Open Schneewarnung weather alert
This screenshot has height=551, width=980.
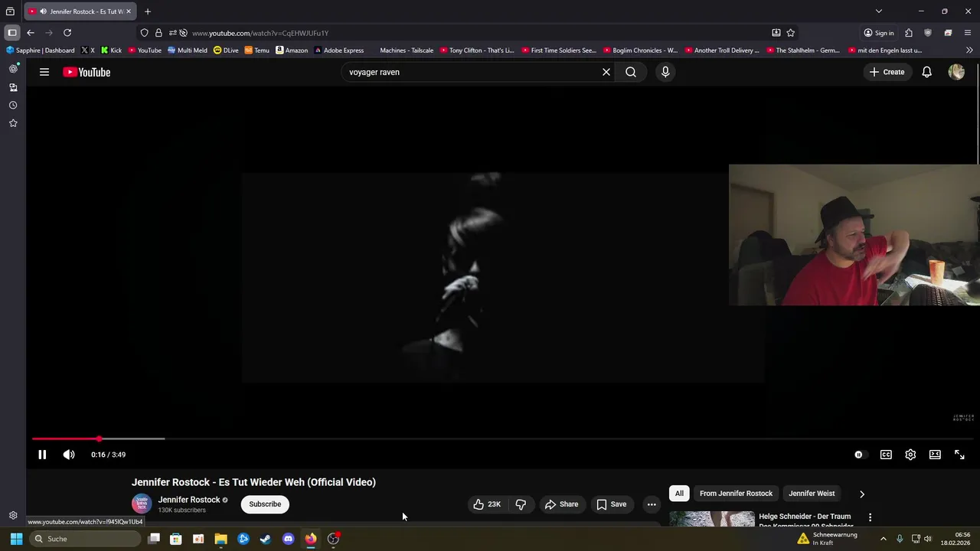827,539
